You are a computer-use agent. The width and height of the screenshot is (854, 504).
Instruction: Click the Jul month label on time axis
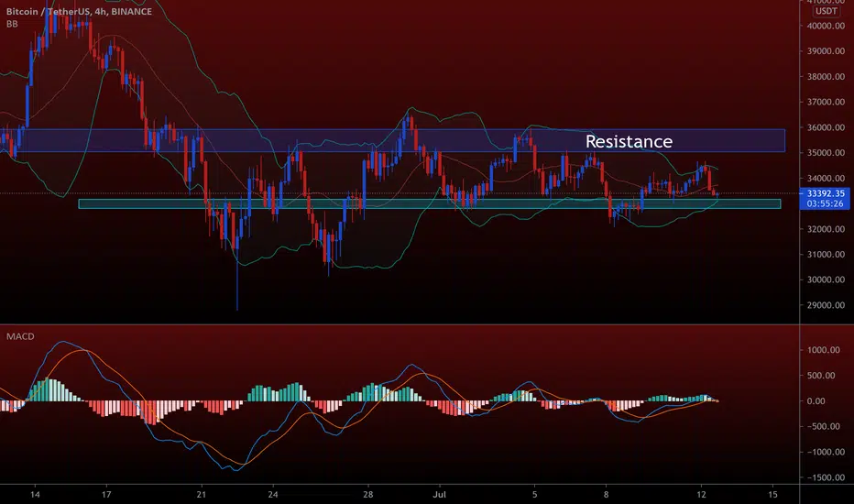[x=440, y=495]
